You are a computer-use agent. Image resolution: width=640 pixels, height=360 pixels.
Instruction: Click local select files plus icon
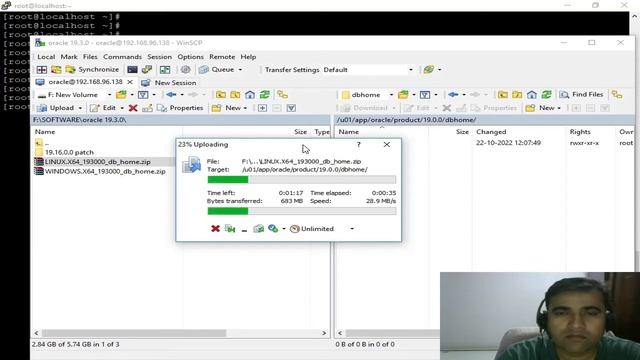click(262, 108)
